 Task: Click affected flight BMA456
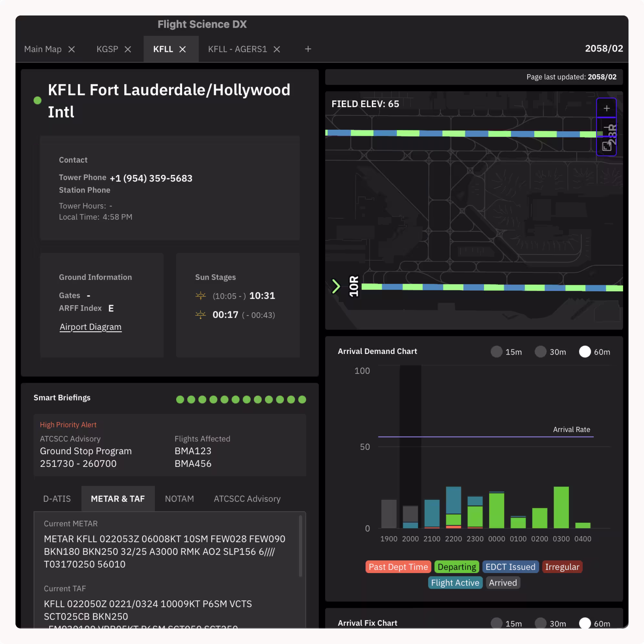coord(193,464)
